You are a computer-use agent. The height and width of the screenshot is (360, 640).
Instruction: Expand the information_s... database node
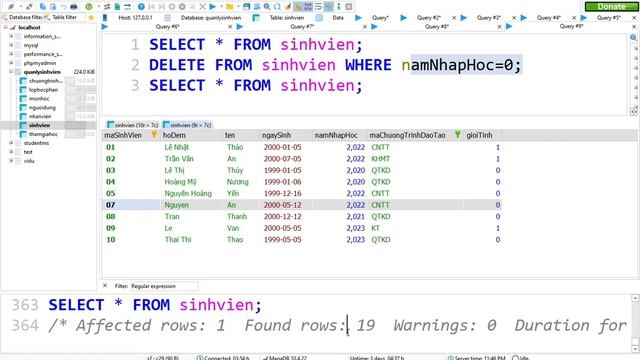click(11, 36)
